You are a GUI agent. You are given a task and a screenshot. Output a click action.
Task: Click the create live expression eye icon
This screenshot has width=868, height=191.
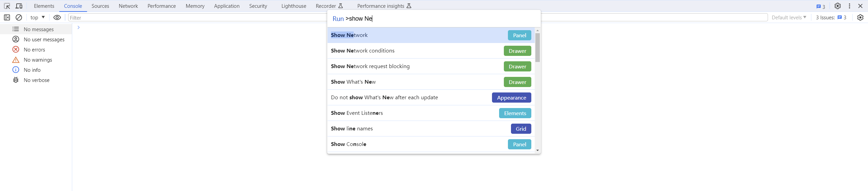coord(57,18)
